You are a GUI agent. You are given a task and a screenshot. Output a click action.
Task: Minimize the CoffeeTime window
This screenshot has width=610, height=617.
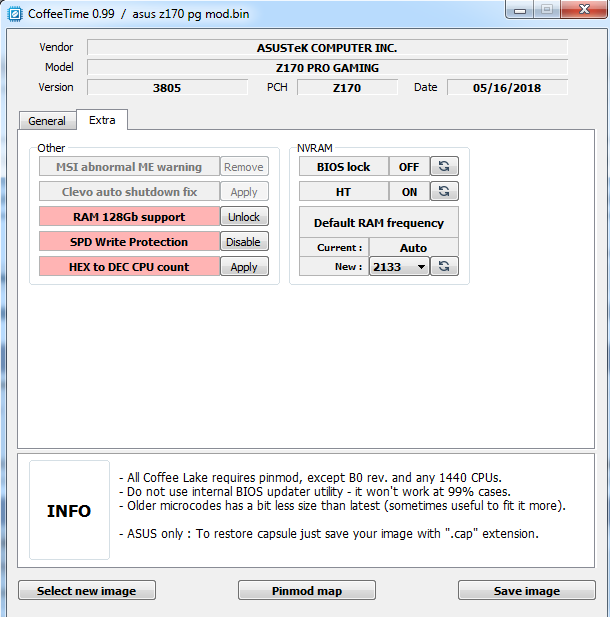pyautogui.click(x=519, y=10)
